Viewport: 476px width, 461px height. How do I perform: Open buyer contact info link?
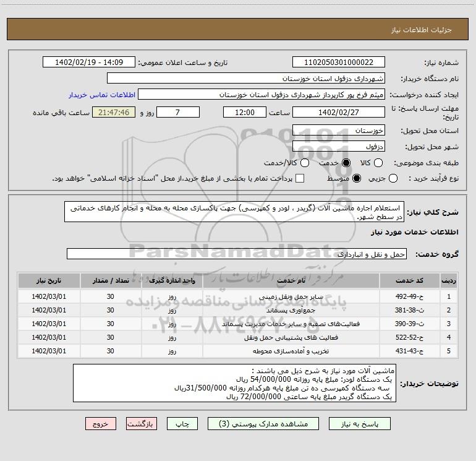pos(102,95)
